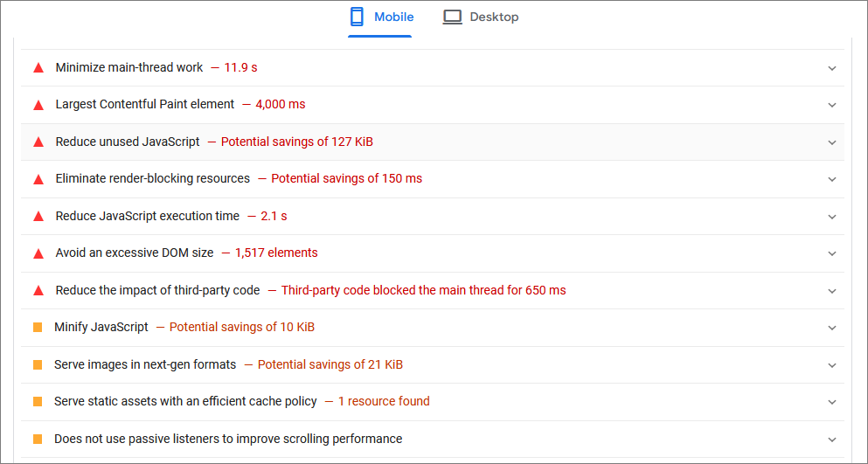868x464 pixels.
Task: Click red triangle beside Largest Contentful Paint element
Action: [x=38, y=105]
